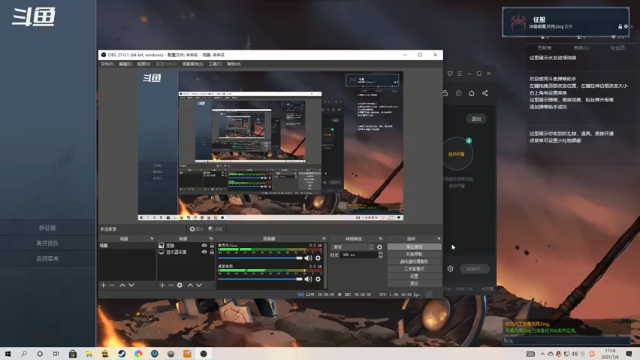Screen dimensions: 640x360
Task: Click the float/pop-out icon of the 来源 dock header
Action: click(x=211, y=238)
